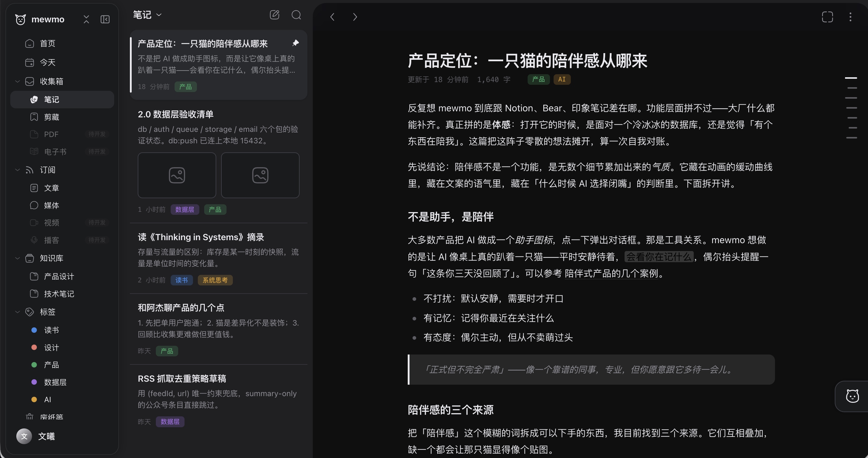
Task: Click the mewmo cat logo icon
Action: pos(21,20)
